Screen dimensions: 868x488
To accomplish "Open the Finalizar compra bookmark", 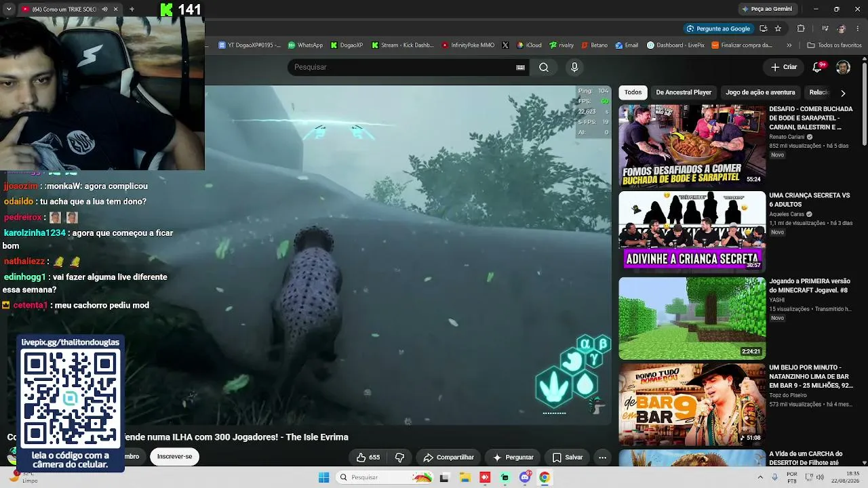I will (x=742, y=45).
